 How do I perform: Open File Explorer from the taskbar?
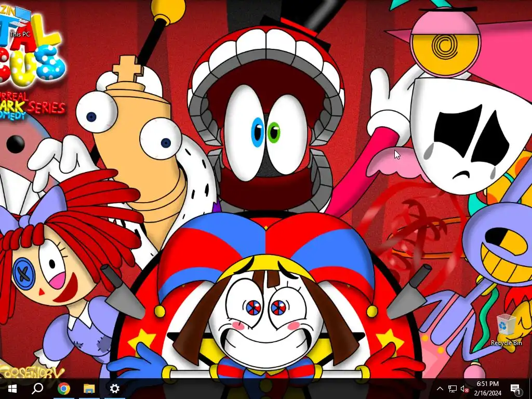(x=89, y=389)
